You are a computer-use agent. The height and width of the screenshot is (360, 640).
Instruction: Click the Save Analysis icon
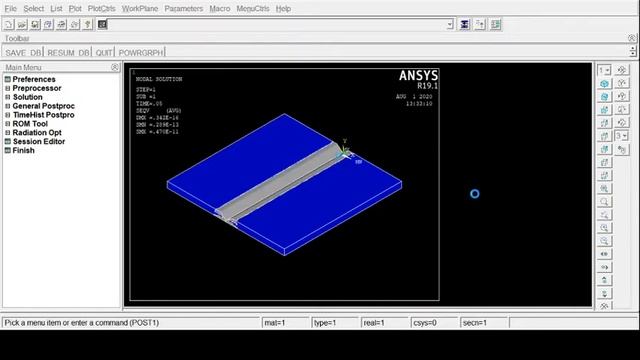35,24
